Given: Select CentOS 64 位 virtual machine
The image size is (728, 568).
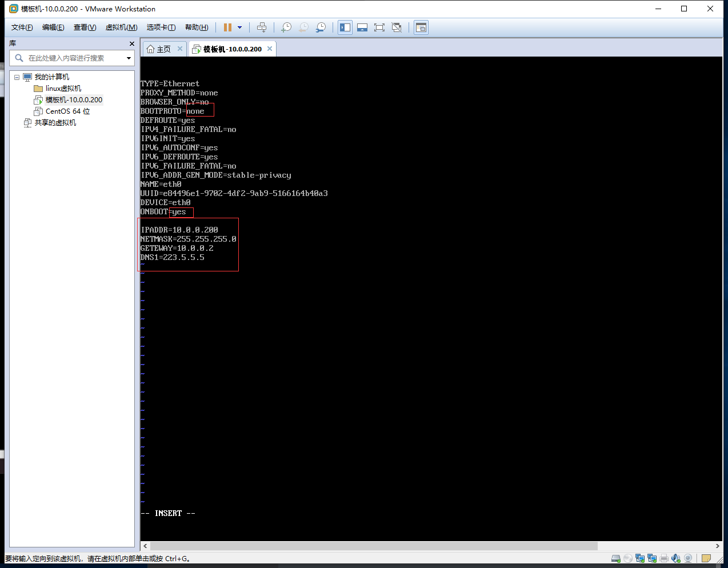Looking at the screenshot, I should pos(68,111).
